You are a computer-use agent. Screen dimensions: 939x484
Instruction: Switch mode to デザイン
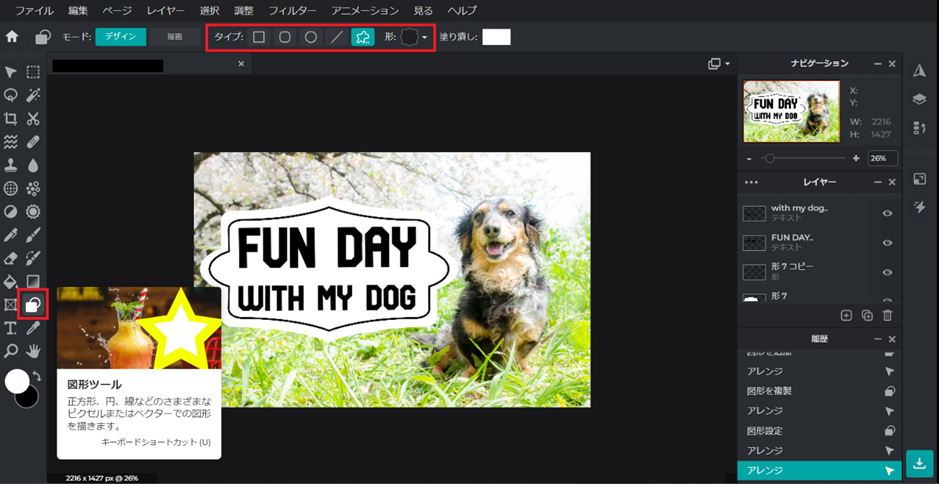tap(120, 37)
